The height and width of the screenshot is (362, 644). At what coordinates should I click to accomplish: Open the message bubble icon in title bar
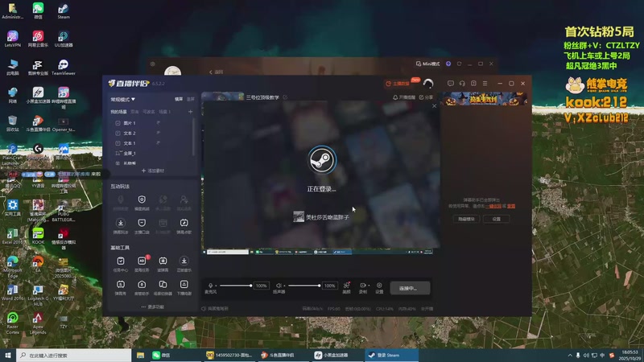click(451, 84)
